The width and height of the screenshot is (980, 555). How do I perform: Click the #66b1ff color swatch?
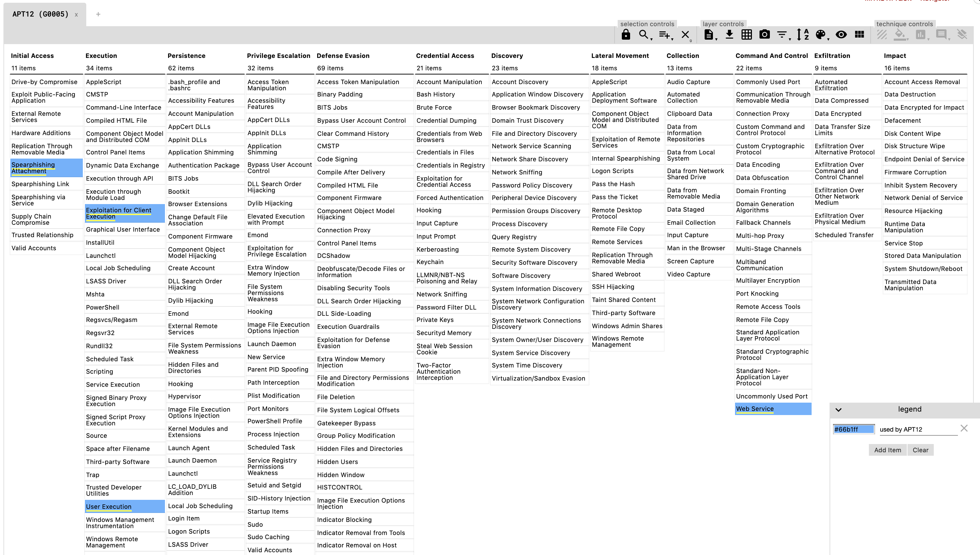(x=853, y=429)
